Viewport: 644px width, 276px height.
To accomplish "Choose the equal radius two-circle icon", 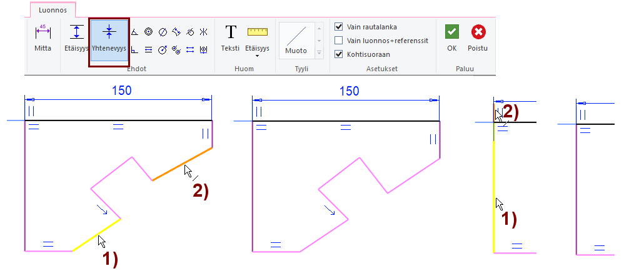I will tap(176, 49).
